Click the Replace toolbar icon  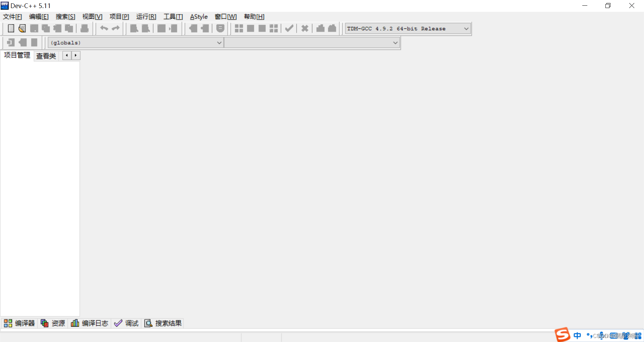point(146,28)
